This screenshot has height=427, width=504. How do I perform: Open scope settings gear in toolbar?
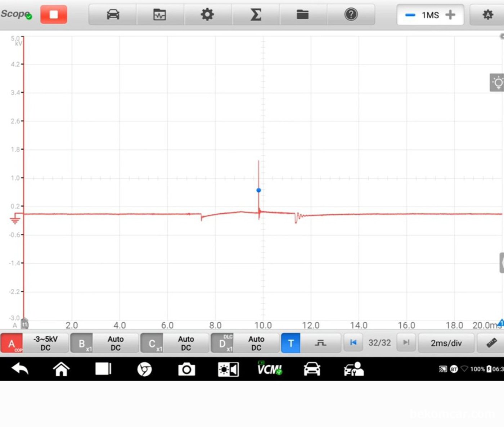click(x=207, y=15)
